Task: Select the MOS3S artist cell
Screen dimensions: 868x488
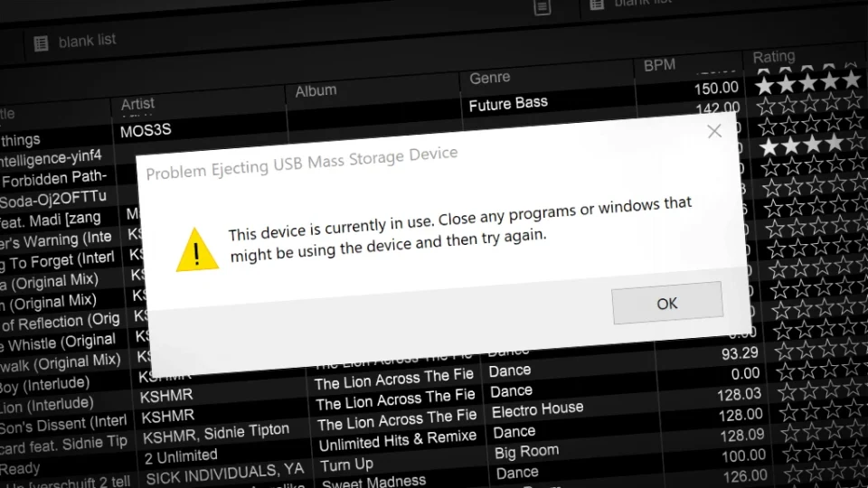Action: point(146,130)
